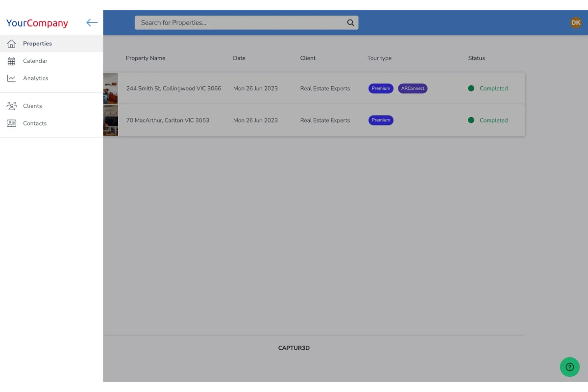Open the DK user avatar menu
588x392 pixels.
pos(576,23)
